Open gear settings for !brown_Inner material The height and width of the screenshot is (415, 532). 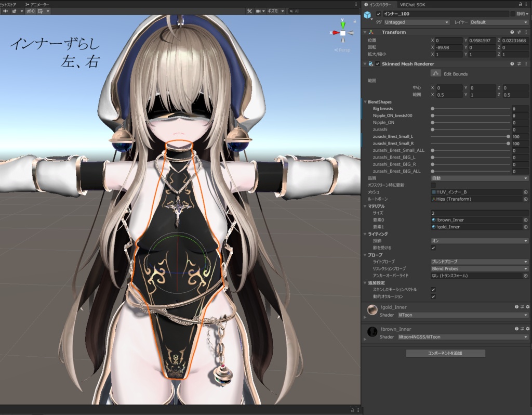[x=528, y=329]
